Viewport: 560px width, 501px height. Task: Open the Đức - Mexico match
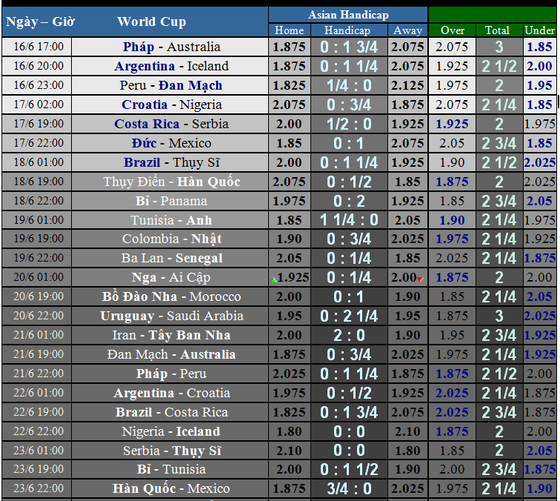[x=171, y=143]
